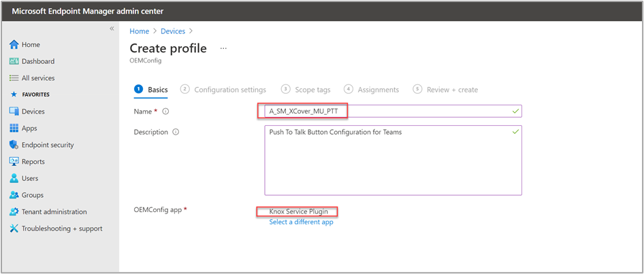Switch to the Configuration settings tab

[x=223, y=90]
